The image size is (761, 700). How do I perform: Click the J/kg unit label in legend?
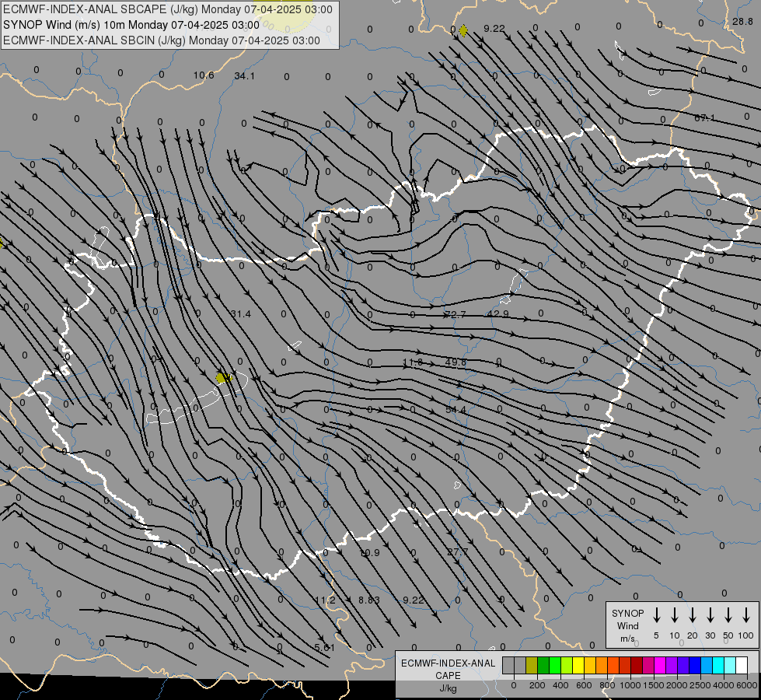[448, 688]
